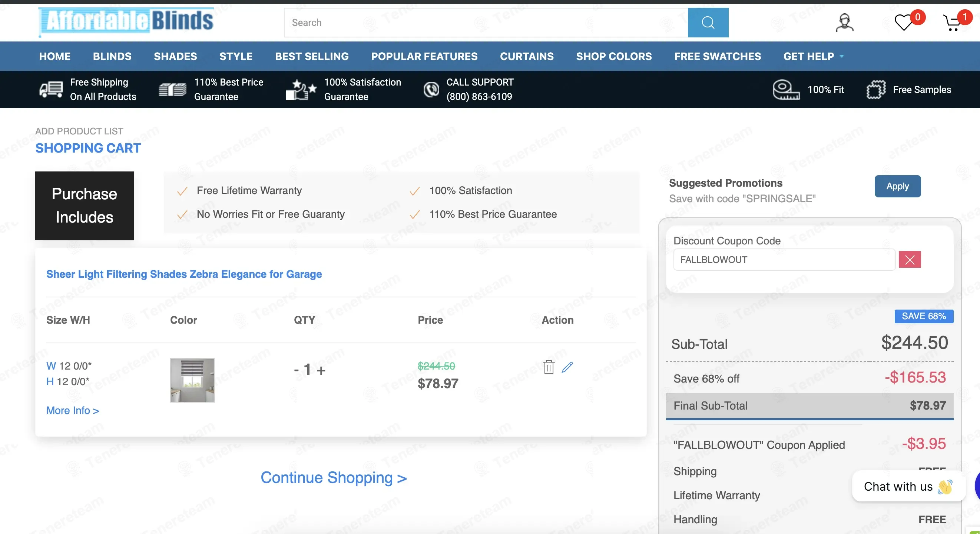Open the SHADES menu
This screenshot has height=534, width=980.
[175, 56]
